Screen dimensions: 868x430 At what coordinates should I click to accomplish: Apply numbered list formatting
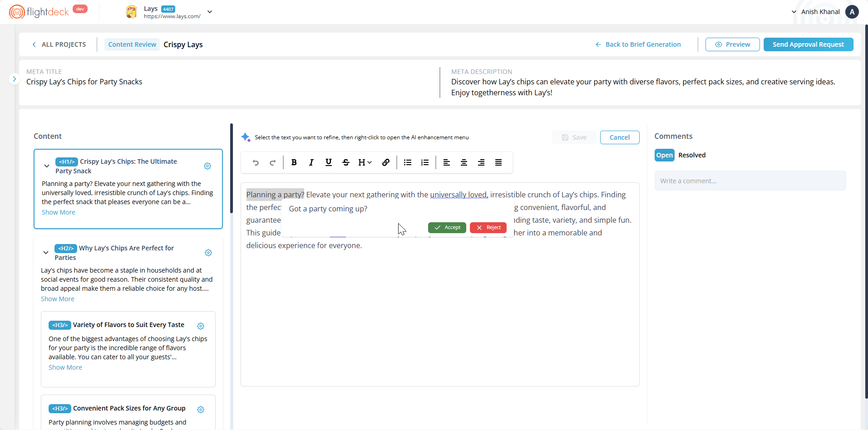425,162
